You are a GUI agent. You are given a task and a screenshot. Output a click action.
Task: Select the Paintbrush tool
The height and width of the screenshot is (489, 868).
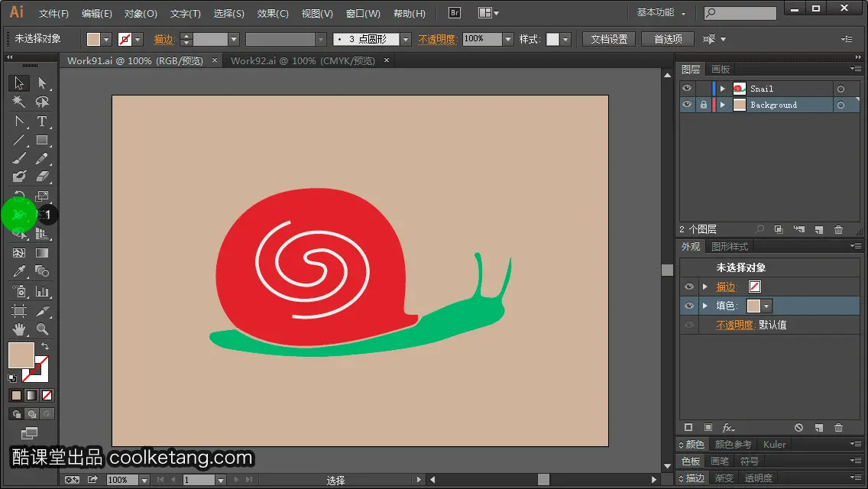[19, 158]
